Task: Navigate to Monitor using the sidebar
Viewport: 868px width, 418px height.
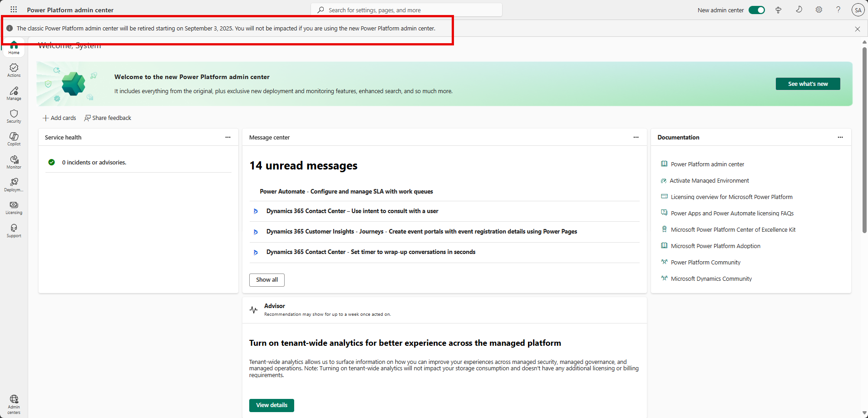Action: tap(14, 162)
